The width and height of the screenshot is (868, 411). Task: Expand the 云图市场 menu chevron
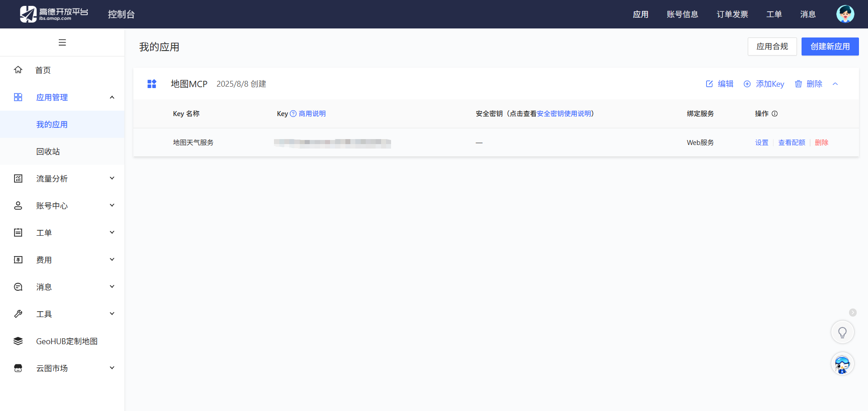[112, 368]
